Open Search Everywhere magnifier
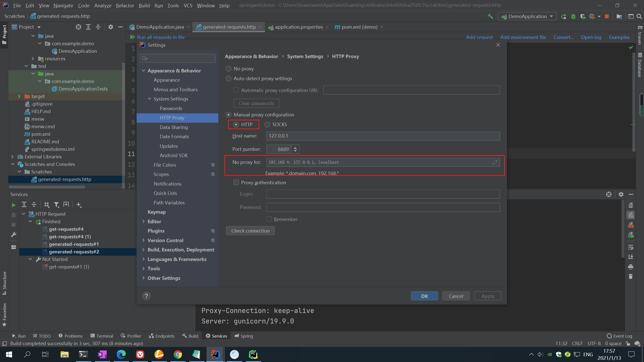The height and width of the screenshot is (362, 644). 640,16
